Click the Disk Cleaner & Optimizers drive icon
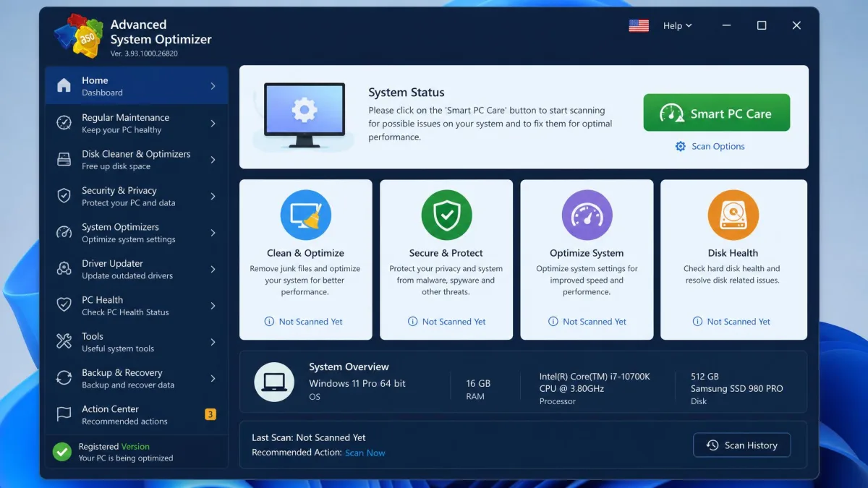Screen dimensions: 868x488 click(64, 159)
